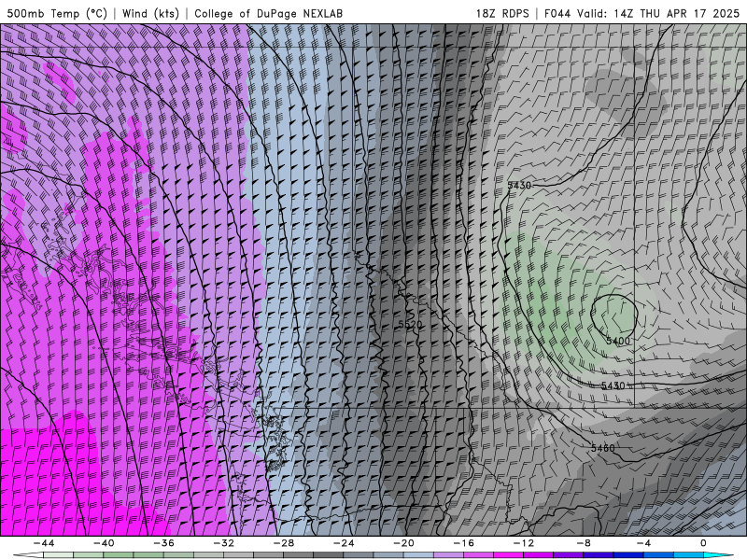This screenshot has width=747, height=560.
Task: Click the white arrow end of the colorbar
Action: 28,555
